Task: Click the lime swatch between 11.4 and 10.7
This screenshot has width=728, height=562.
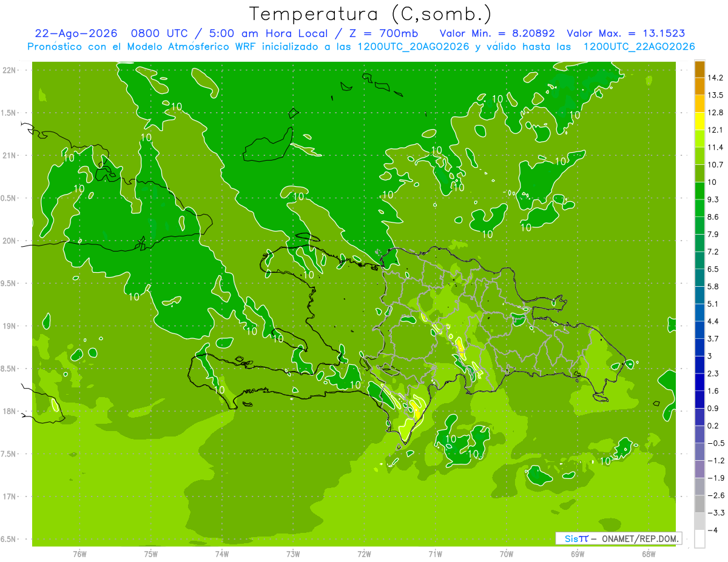Action: point(699,156)
